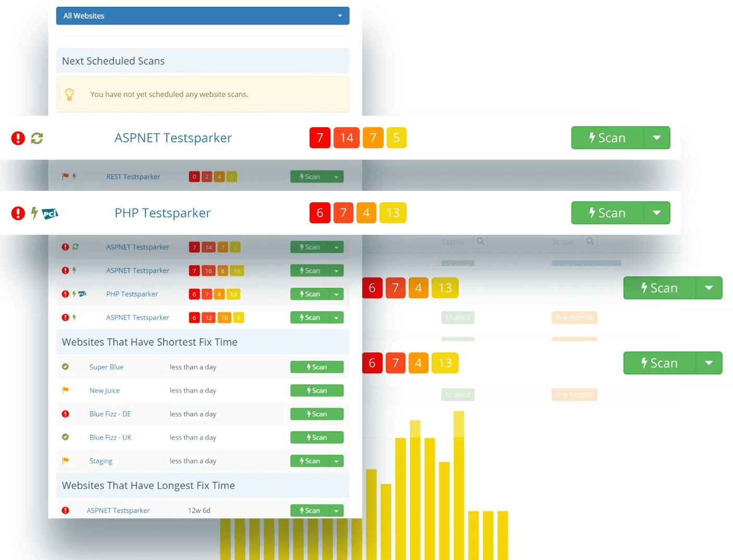Click the red severity badge showing 7
This screenshot has width=733, height=560.
tap(320, 138)
